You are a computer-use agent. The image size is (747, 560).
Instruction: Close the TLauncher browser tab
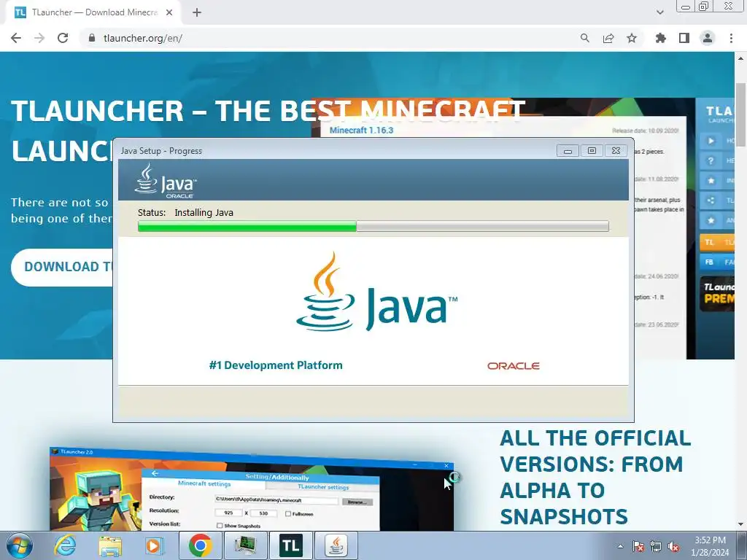(x=169, y=12)
